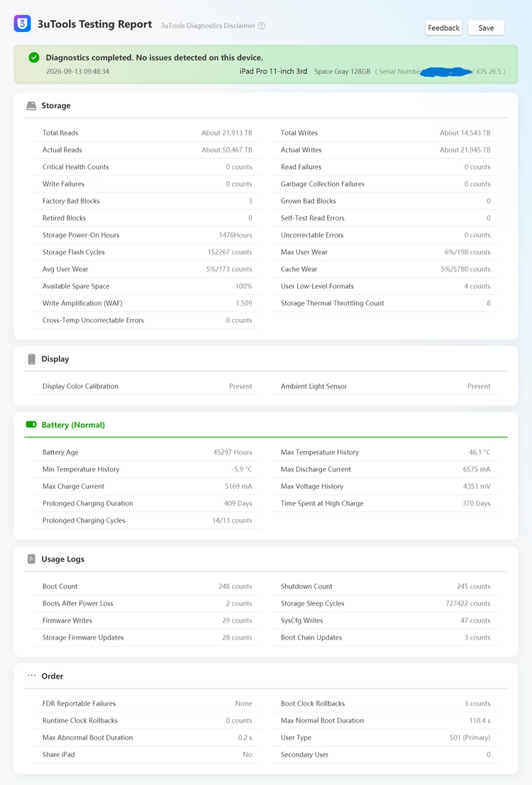Save the testing report
This screenshot has width=532, height=785.
click(486, 28)
